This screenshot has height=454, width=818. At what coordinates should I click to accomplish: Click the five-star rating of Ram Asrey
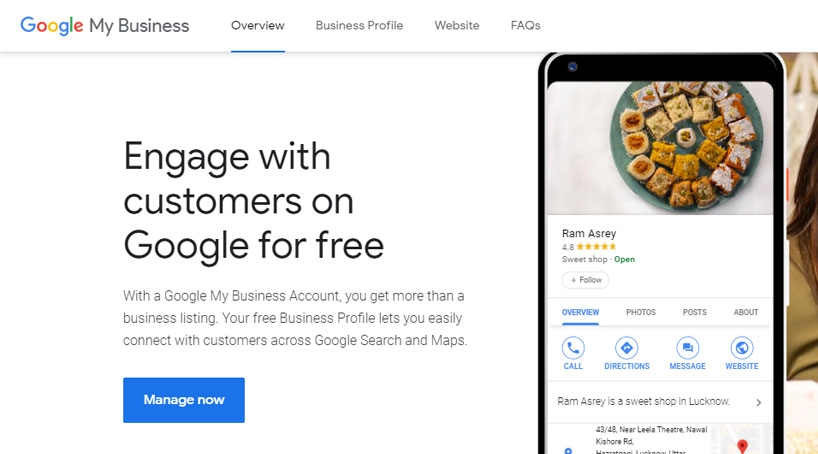596,247
